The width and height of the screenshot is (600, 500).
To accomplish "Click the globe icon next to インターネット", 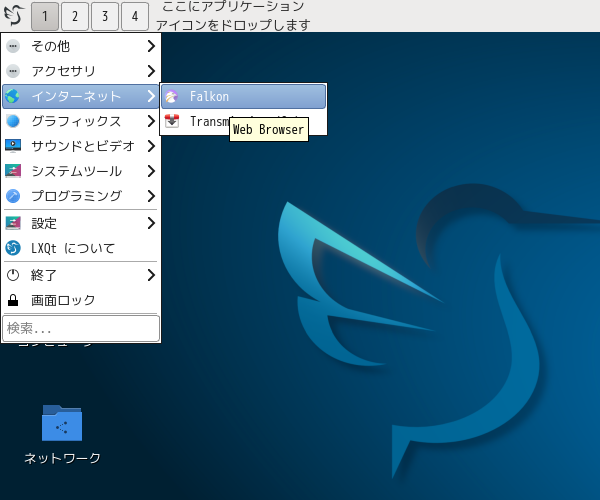I will click(13, 96).
